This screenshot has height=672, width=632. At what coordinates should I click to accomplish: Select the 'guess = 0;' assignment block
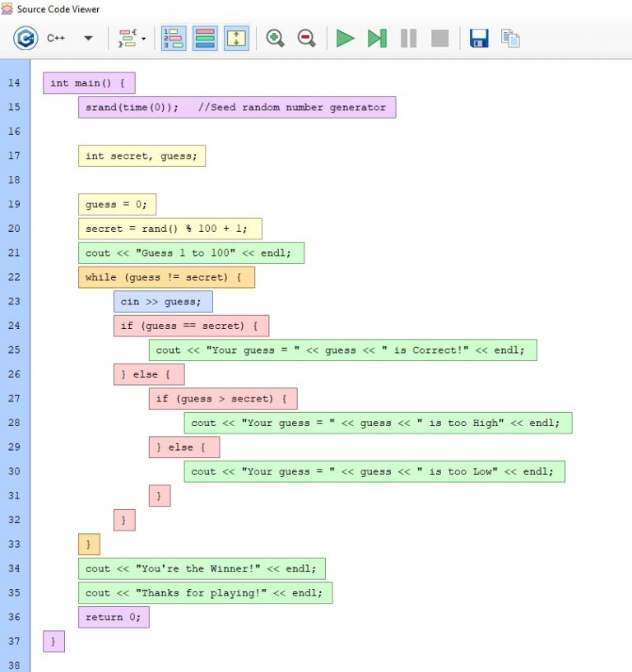tap(117, 205)
